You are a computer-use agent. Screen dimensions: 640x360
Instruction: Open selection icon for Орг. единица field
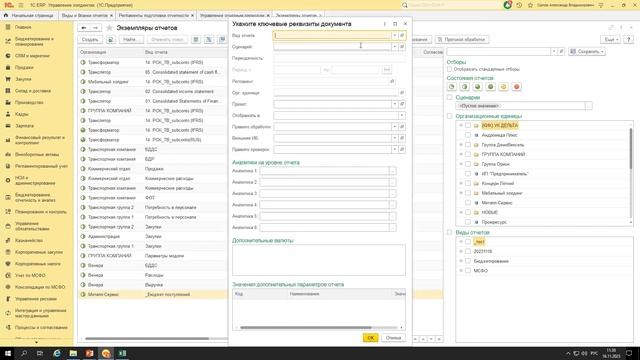point(402,93)
